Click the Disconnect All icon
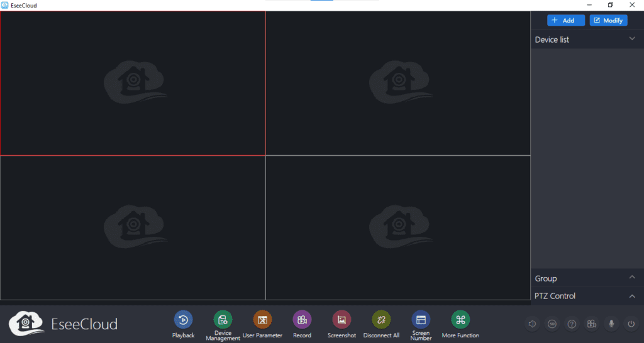Screen dimensions: 644x343 pyautogui.click(x=381, y=320)
